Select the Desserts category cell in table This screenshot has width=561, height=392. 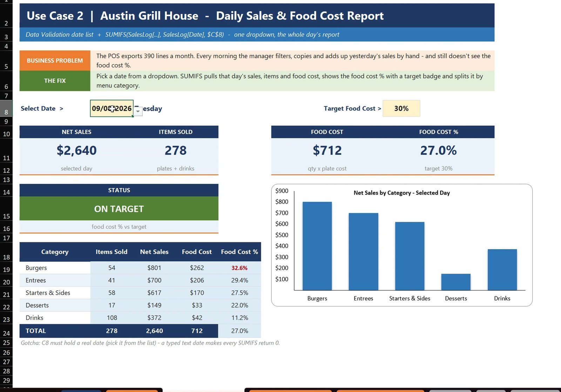[55, 305]
